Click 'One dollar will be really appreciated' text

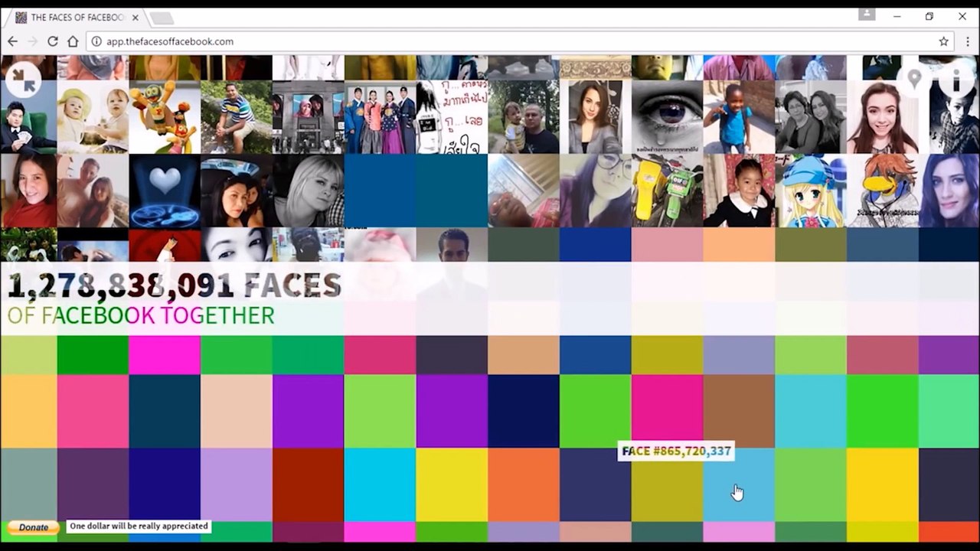coord(139,526)
